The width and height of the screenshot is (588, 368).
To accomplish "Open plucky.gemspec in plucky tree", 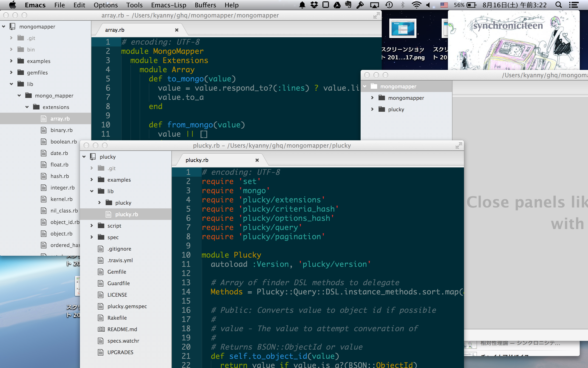I will tap(127, 306).
